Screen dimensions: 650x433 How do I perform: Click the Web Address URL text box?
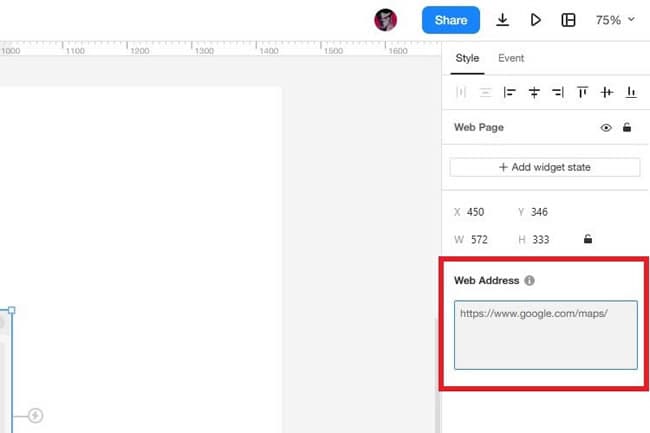(x=546, y=335)
